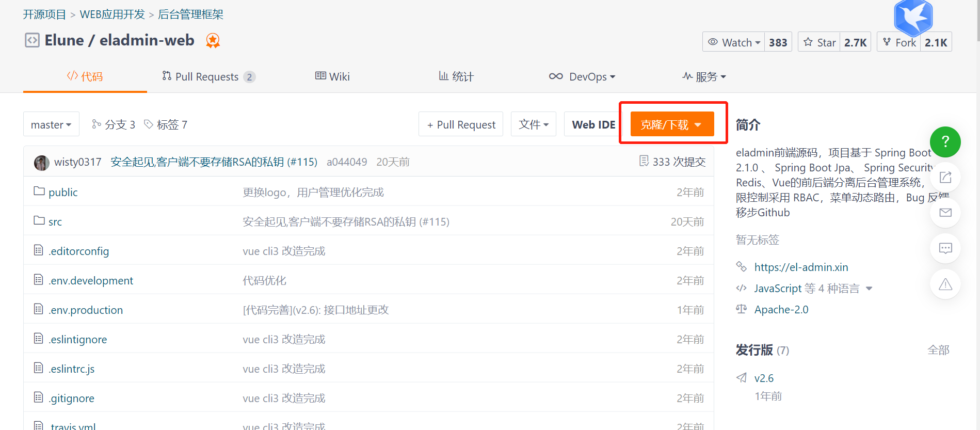This screenshot has height=430, width=980.
Task: Click the comment bubble icon in sidebar
Action: (945, 248)
